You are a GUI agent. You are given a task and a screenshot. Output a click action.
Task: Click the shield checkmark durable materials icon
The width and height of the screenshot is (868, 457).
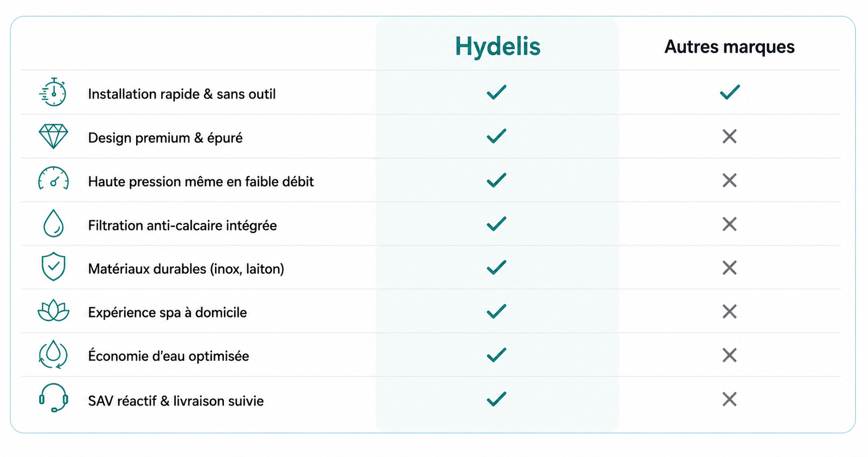[53, 267]
